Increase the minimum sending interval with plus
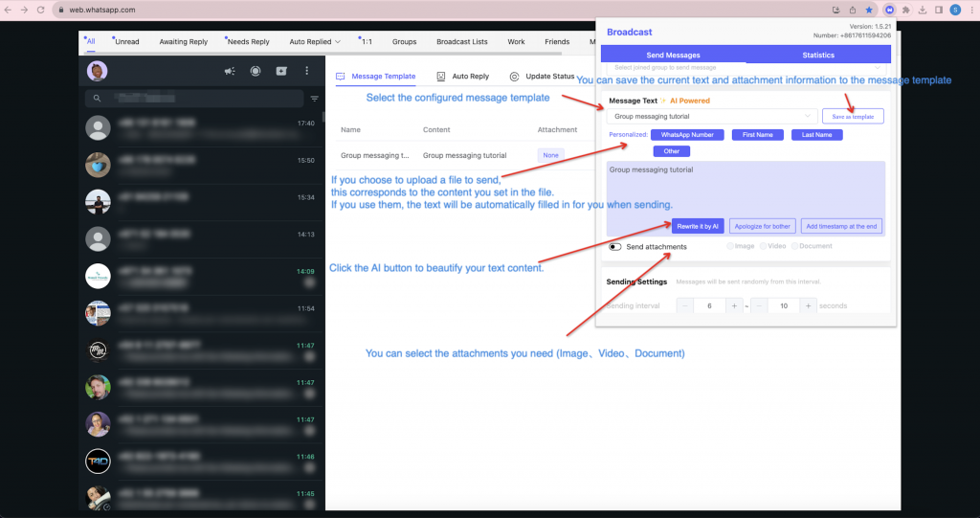The image size is (980, 518). 735,305
